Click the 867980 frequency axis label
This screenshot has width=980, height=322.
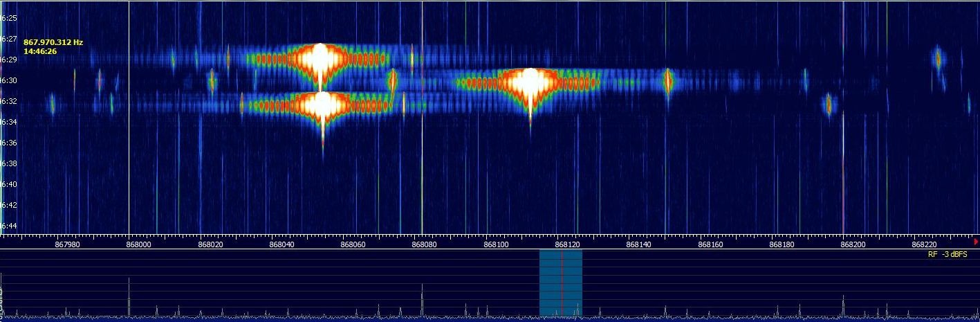tap(67, 244)
